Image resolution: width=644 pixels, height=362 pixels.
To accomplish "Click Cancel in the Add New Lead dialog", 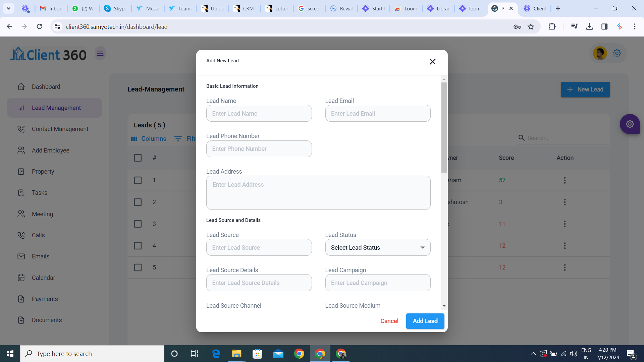I will coord(389,321).
